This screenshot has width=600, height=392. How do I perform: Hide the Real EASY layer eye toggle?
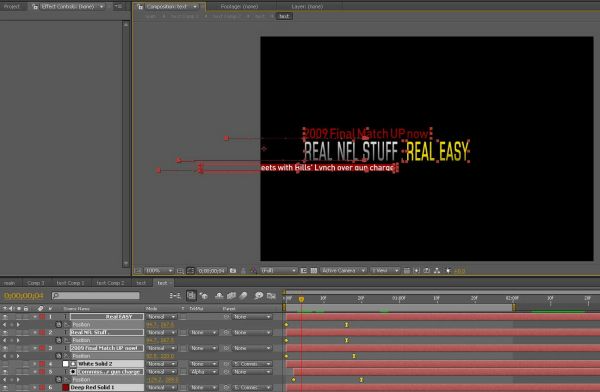pos(5,317)
